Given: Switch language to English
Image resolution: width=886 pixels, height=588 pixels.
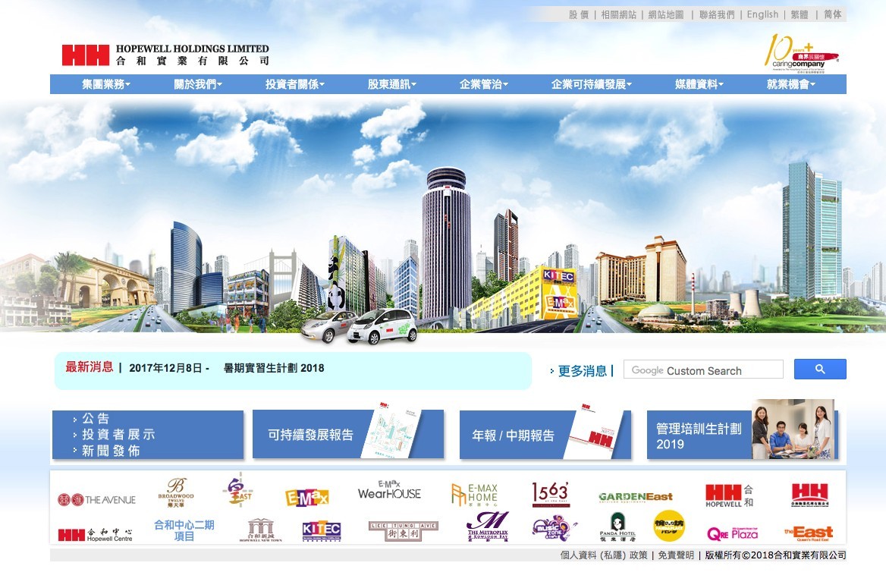Looking at the screenshot, I should (x=762, y=14).
